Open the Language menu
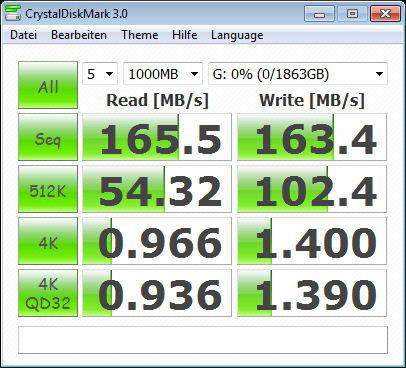The height and width of the screenshot is (368, 406). click(x=237, y=35)
